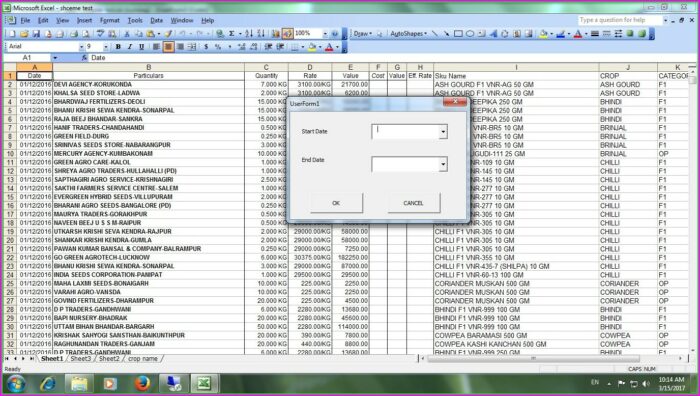
Task: Click the New workbook icon
Action: pos(12,33)
